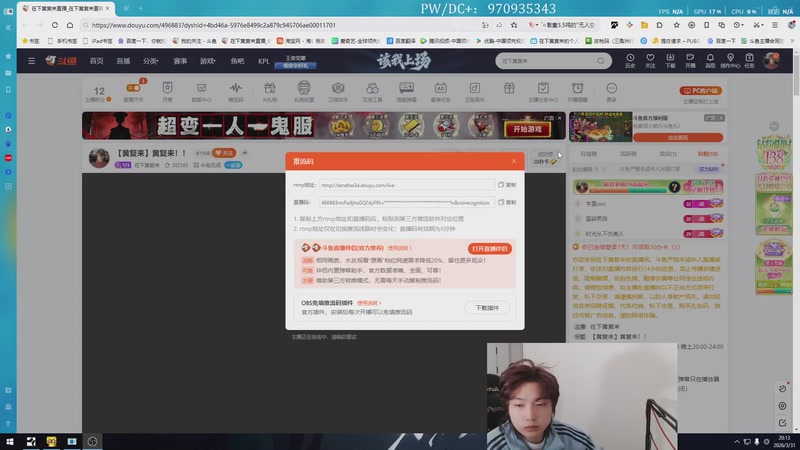This screenshot has width=800, height=450.
Task: Click the Douyu site search field
Action: (x=547, y=61)
